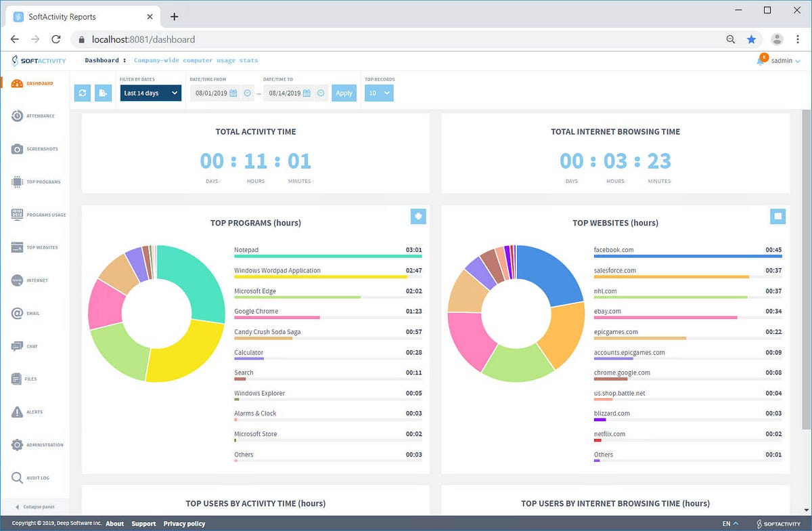Open the Top Programs chart settings gear
The height and width of the screenshot is (531, 812).
[418, 216]
